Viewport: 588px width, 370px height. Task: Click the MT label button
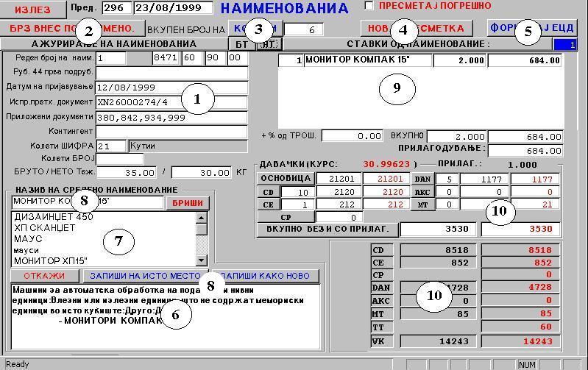[x=422, y=204]
